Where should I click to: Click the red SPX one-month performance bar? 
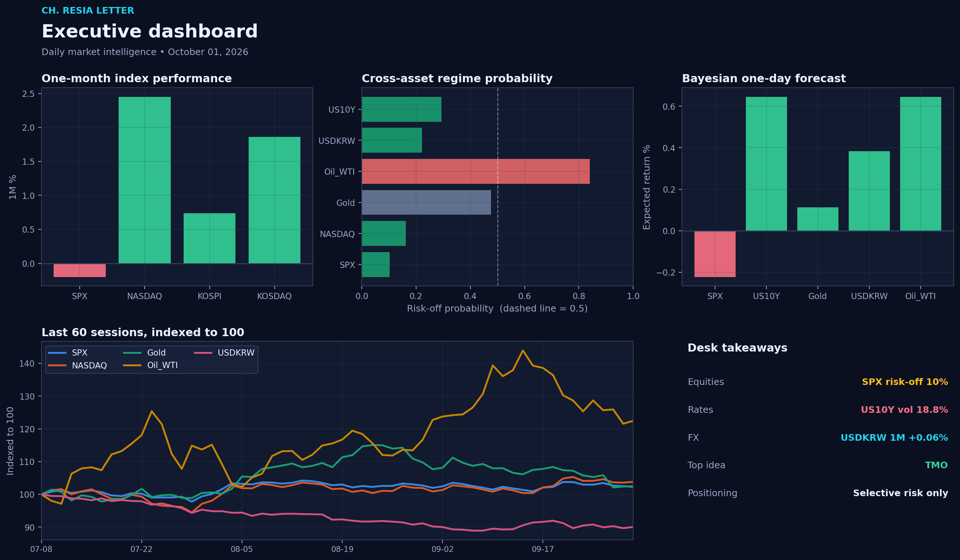pos(80,270)
